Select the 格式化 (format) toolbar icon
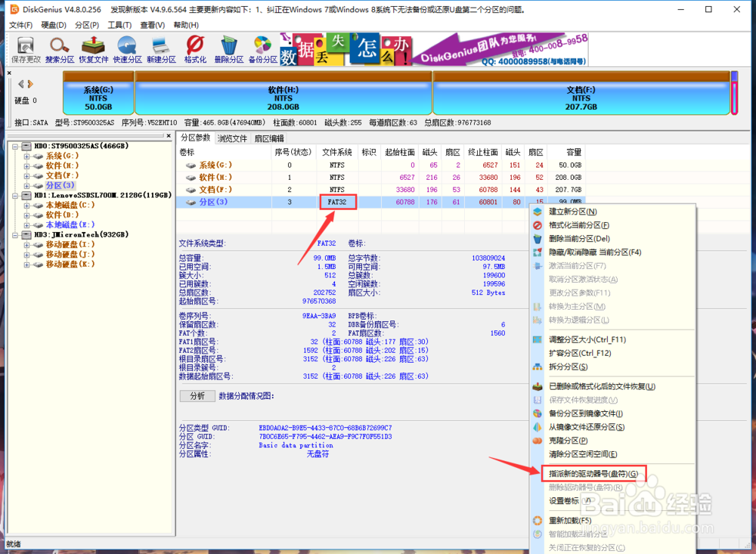756x554 pixels. 195,47
